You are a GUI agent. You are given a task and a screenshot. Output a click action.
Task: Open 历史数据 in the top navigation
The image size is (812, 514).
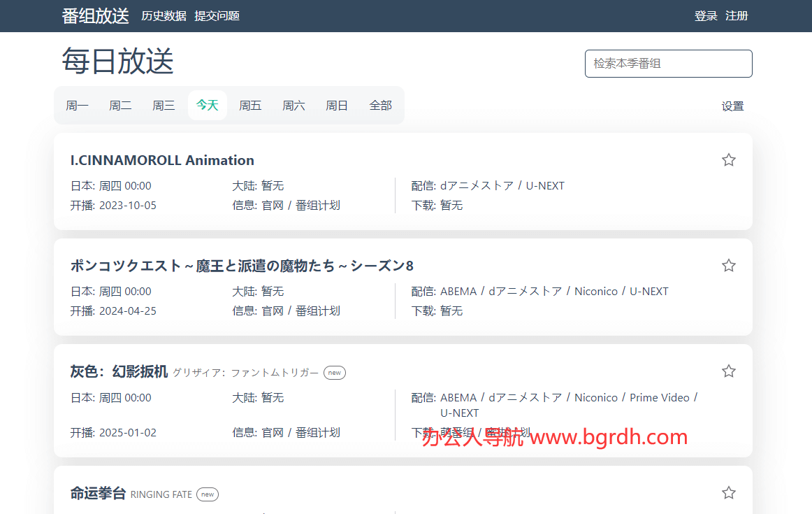click(x=164, y=16)
